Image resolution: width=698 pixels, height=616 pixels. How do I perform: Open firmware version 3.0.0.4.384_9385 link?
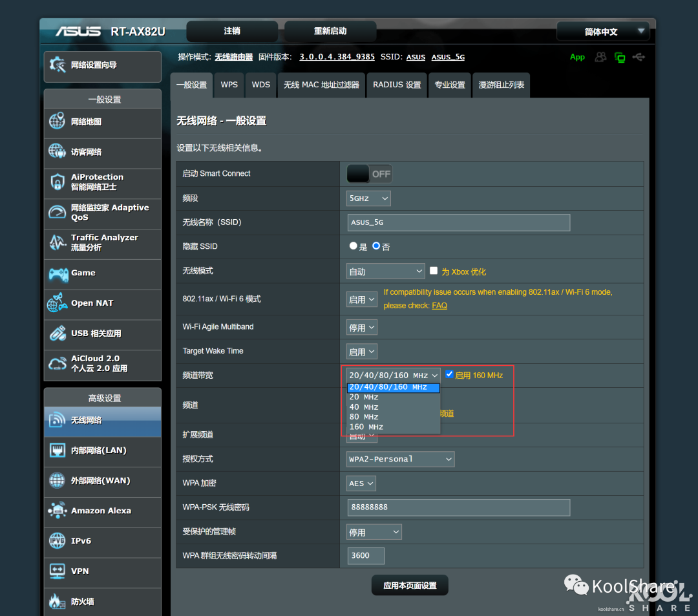[x=337, y=57]
